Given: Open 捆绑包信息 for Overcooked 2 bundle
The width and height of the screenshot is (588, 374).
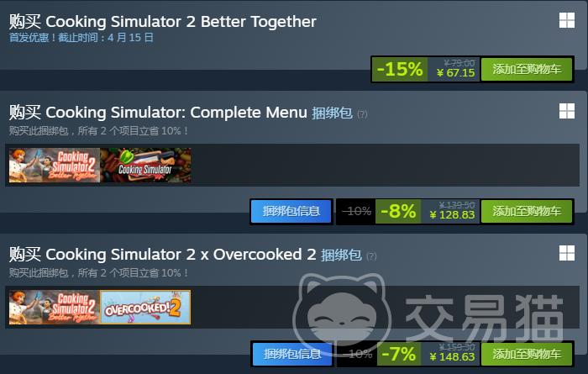Looking at the screenshot, I should 292,354.
